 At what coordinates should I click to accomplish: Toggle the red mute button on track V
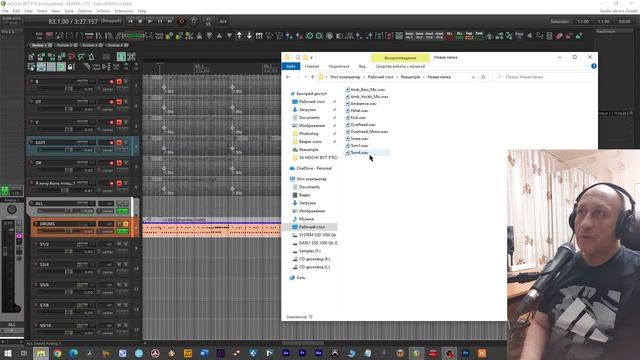tap(119, 122)
